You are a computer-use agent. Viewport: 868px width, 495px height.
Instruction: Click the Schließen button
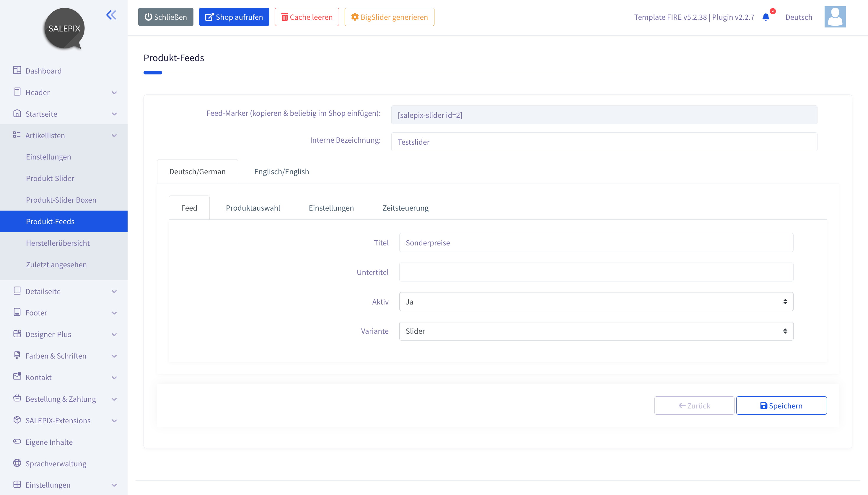pos(165,17)
